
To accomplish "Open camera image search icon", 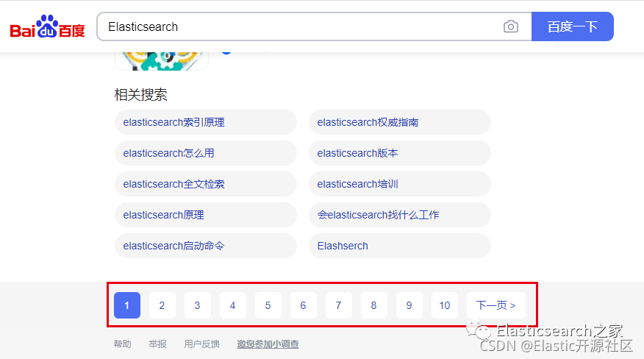I will 510,26.
